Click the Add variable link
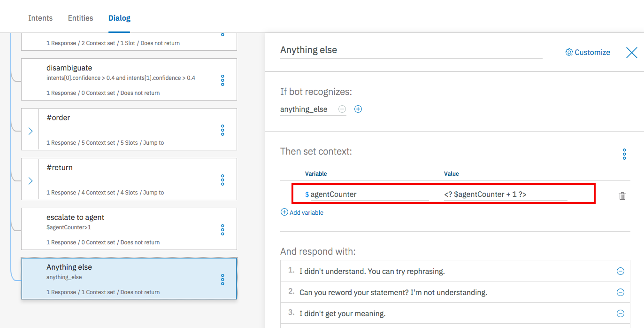 coord(302,212)
